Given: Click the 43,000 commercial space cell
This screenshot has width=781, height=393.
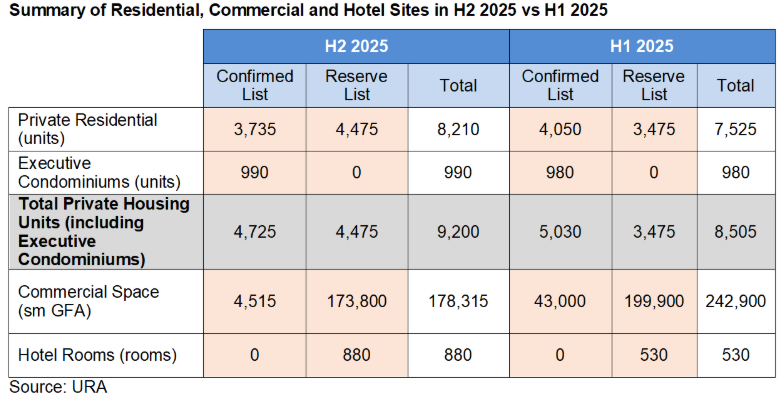Looking at the screenshot, I should click(560, 301).
